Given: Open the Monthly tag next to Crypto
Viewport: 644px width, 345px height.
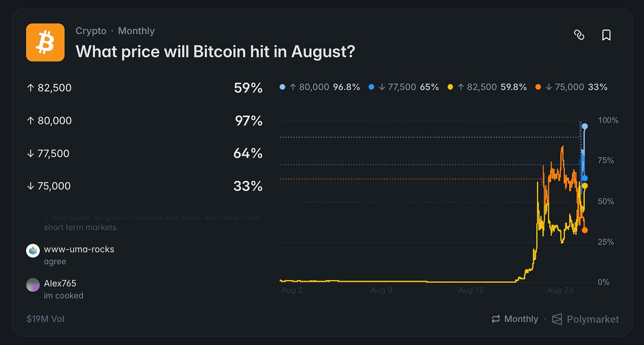Looking at the screenshot, I should pyautogui.click(x=136, y=31).
